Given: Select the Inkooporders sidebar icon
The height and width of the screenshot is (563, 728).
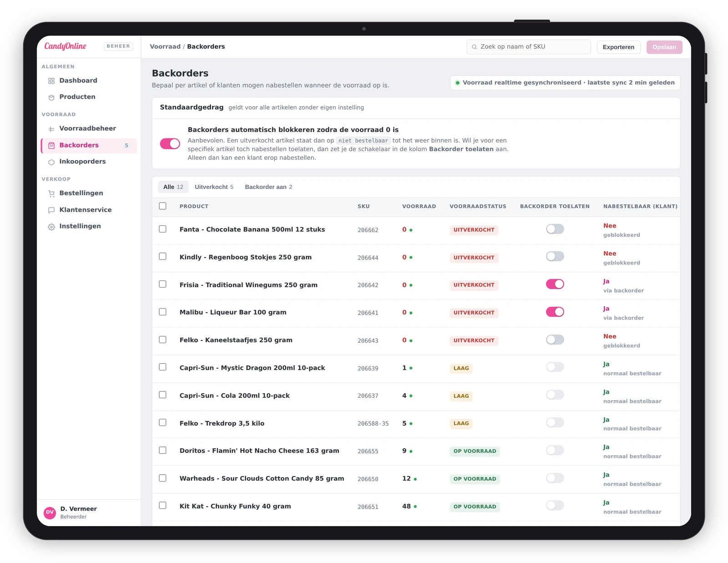Looking at the screenshot, I should pos(51,162).
